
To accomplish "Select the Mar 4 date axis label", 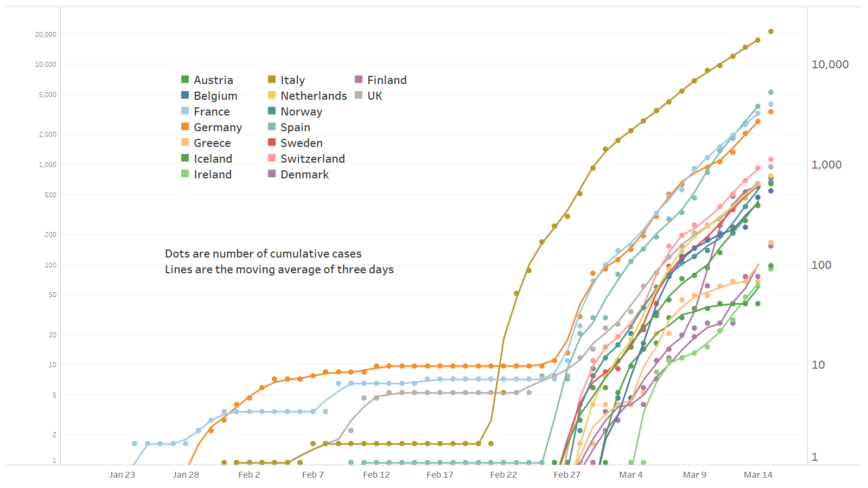I will click(x=631, y=475).
